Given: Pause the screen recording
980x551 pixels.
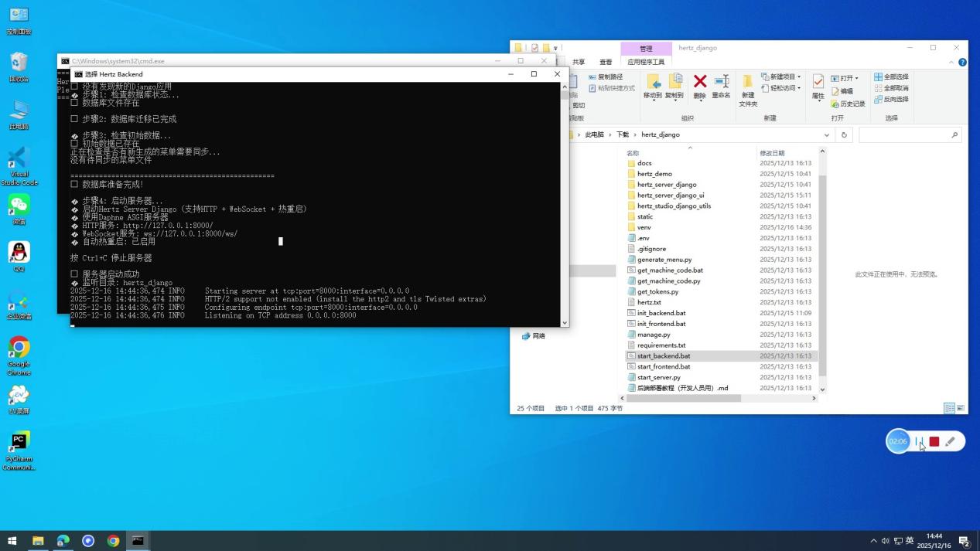Looking at the screenshot, I should [x=918, y=441].
